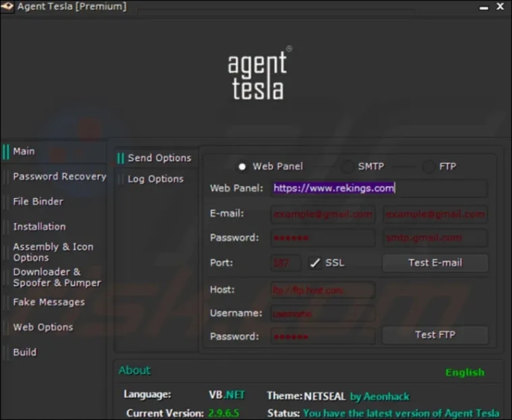Image resolution: width=512 pixels, height=420 pixels.
Task: Click the FTP Host field
Action: 323,290
